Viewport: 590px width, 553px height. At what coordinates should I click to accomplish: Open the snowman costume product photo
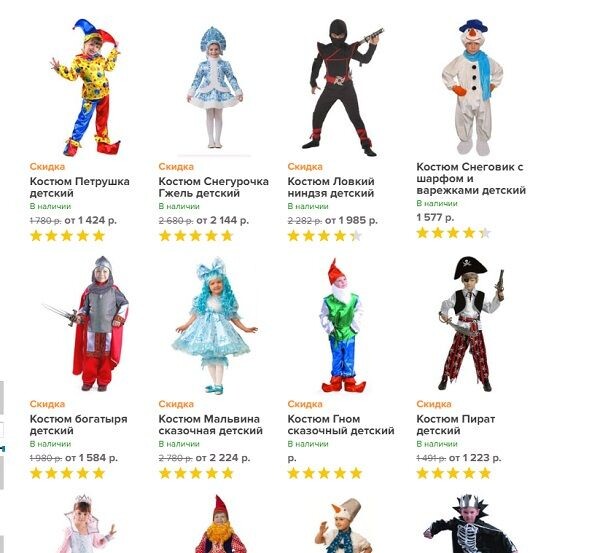click(473, 87)
